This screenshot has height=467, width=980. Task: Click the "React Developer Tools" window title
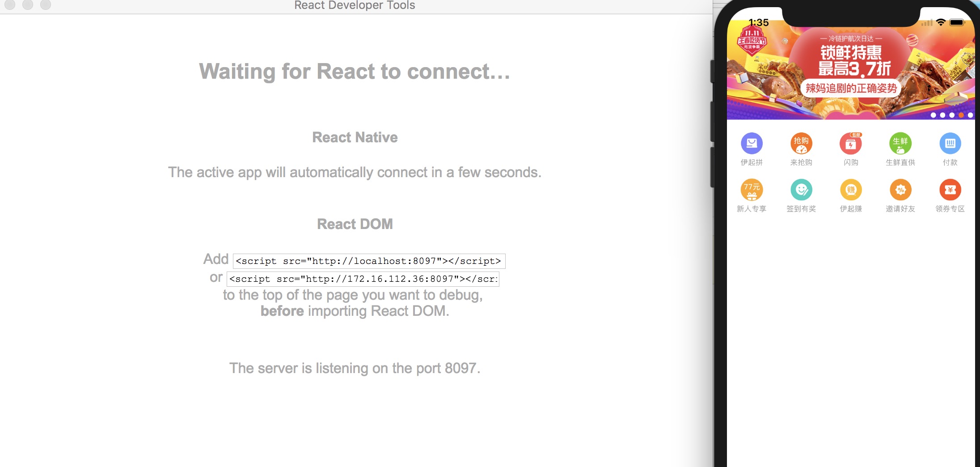point(355,5)
